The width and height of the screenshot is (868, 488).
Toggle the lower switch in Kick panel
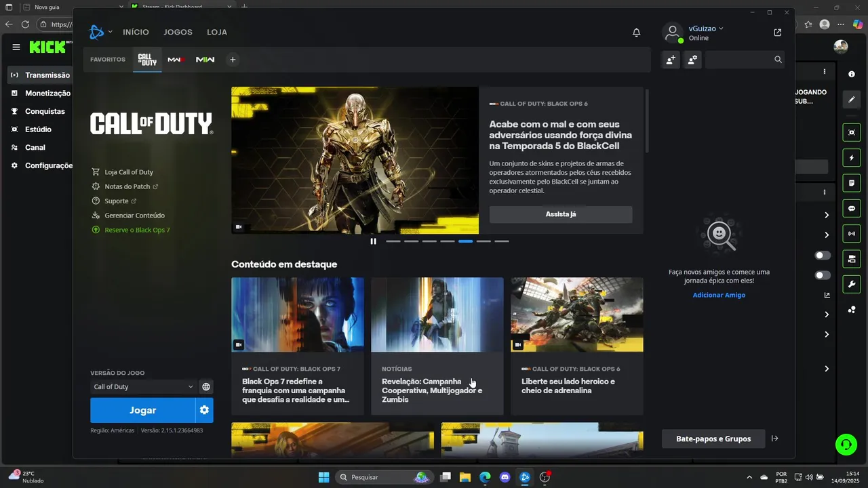[x=823, y=275]
